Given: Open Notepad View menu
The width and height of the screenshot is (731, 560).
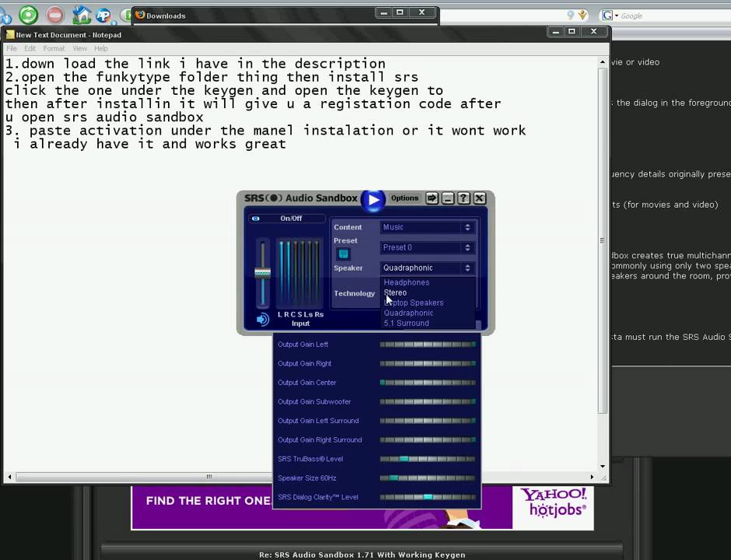Looking at the screenshot, I should click(x=80, y=48).
